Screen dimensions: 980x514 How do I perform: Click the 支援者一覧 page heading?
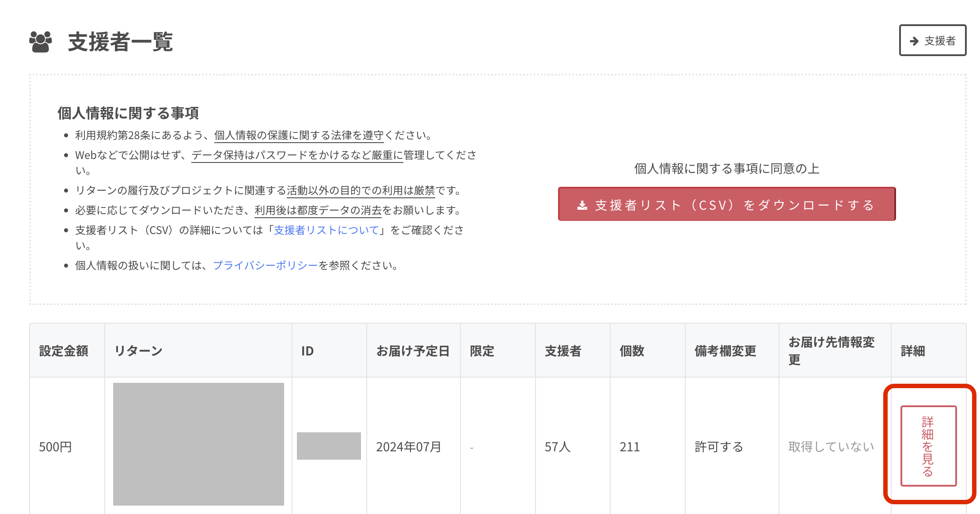click(x=120, y=42)
